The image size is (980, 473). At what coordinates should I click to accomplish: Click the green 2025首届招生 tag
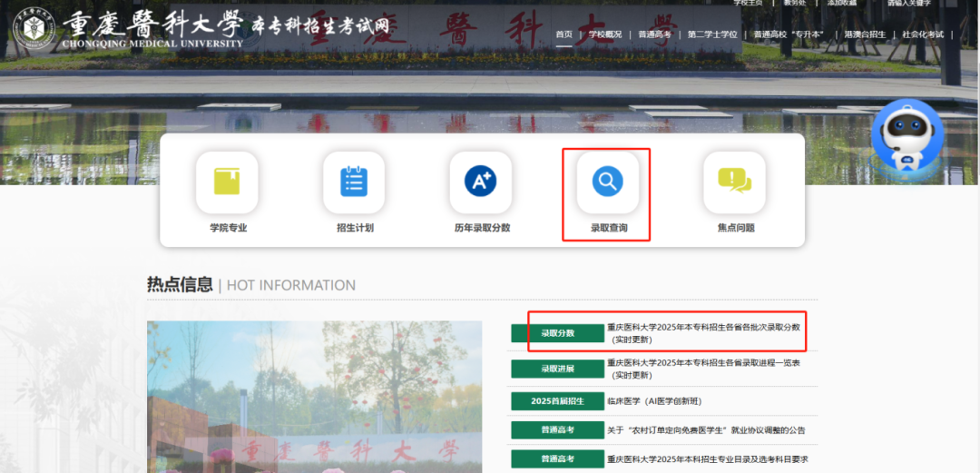[x=557, y=401]
